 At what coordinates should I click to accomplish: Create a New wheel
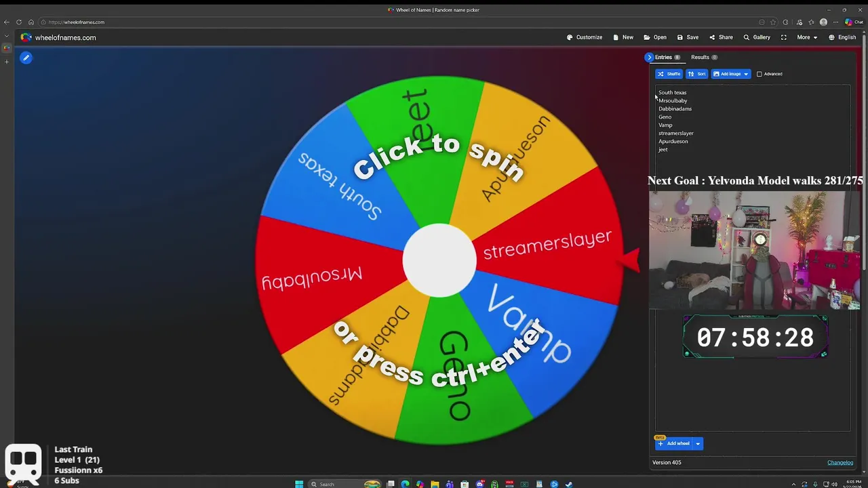623,37
